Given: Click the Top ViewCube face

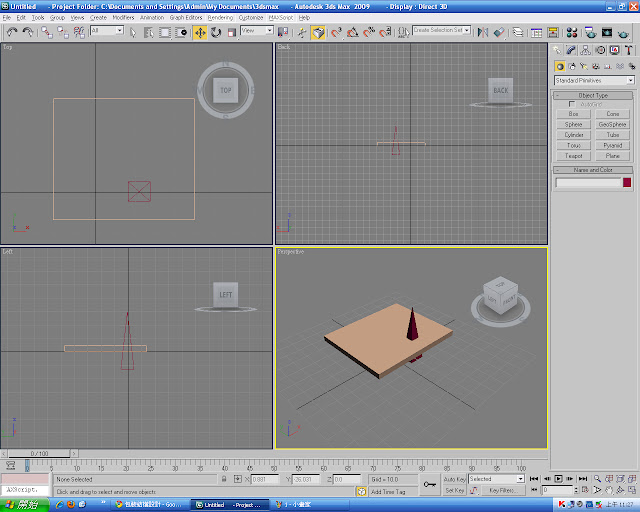Looking at the screenshot, I should [x=225, y=90].
